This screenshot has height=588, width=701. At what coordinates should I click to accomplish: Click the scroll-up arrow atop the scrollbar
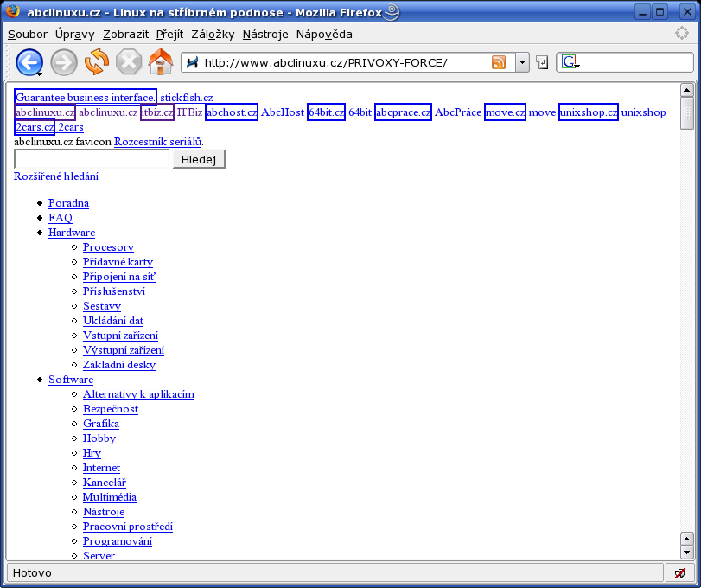pos(686,90)
